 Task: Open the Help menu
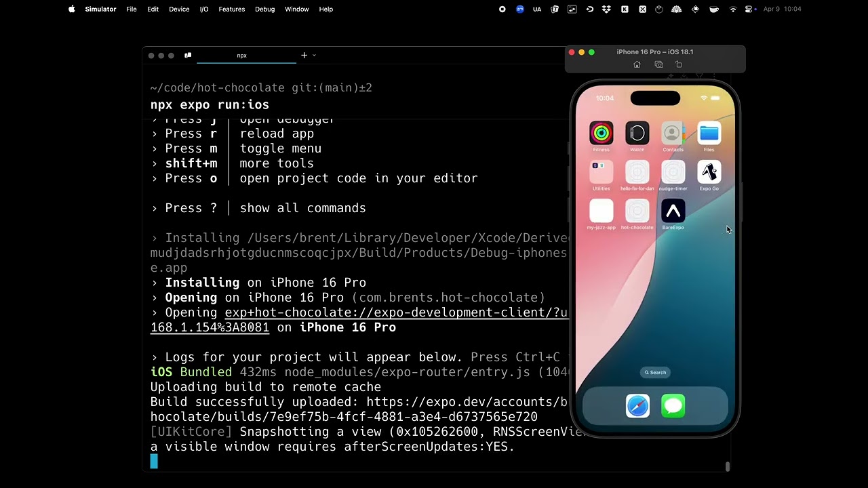(x=325, y=9)
